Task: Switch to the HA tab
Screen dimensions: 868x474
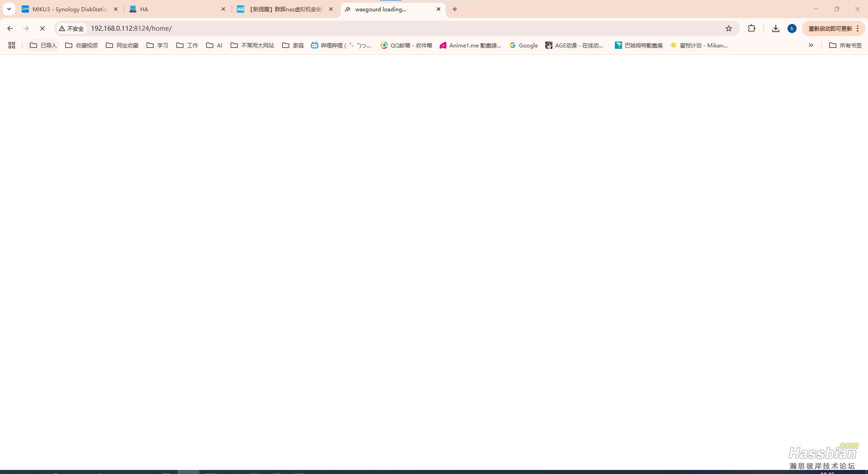Action: pos(172,9)
